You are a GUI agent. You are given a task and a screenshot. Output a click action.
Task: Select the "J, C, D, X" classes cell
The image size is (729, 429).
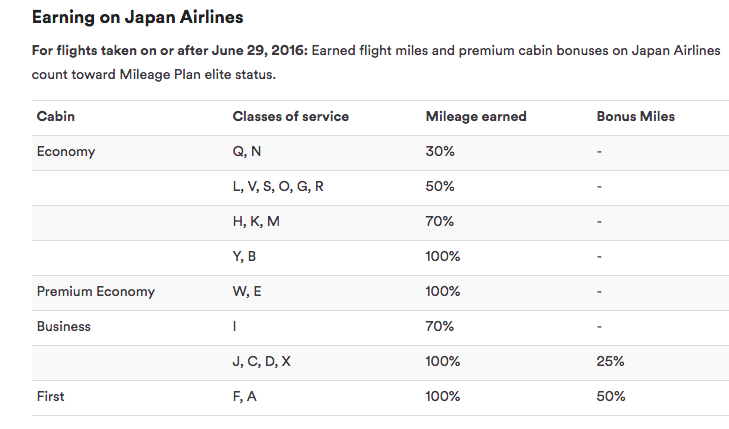coord(261,362)
